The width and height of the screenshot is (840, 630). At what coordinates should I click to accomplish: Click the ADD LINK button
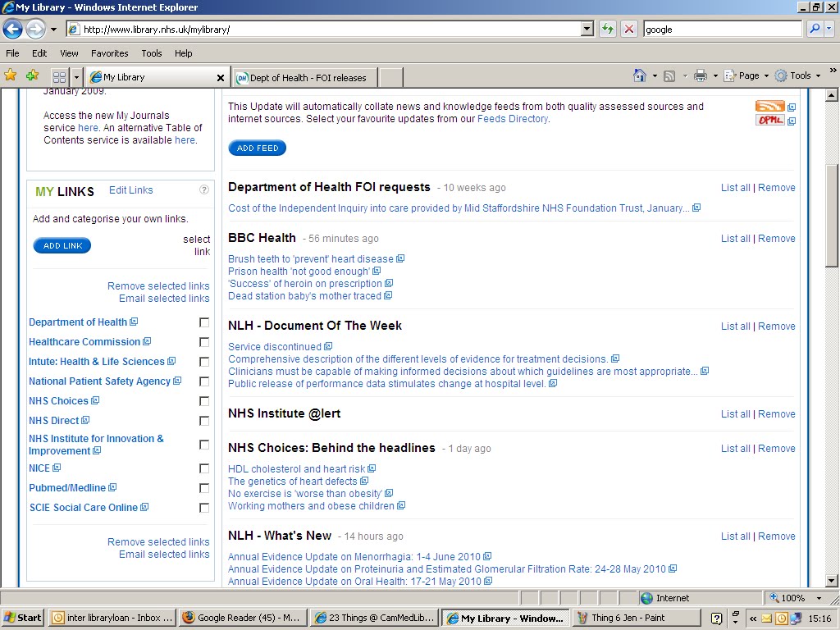tap(62, 245)
